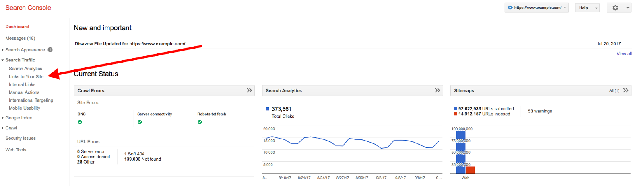Screen dimensions: 644x186
Task: Go to Mobile Usability page
Action: tap(25, 108)
